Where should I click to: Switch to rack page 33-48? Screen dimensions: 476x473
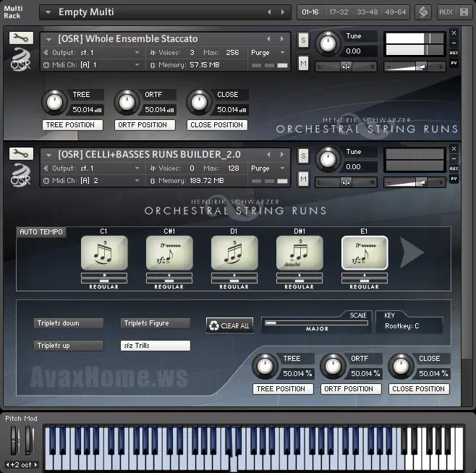point(367,12)
